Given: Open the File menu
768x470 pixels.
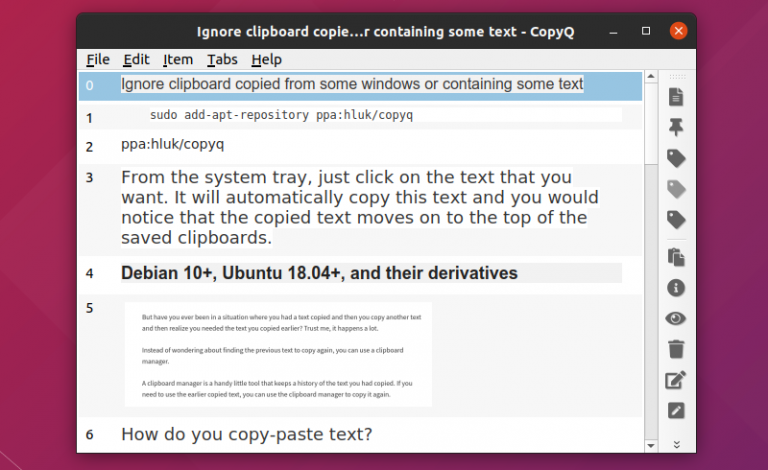Looking at the screenshot, I should pos(98,60).
